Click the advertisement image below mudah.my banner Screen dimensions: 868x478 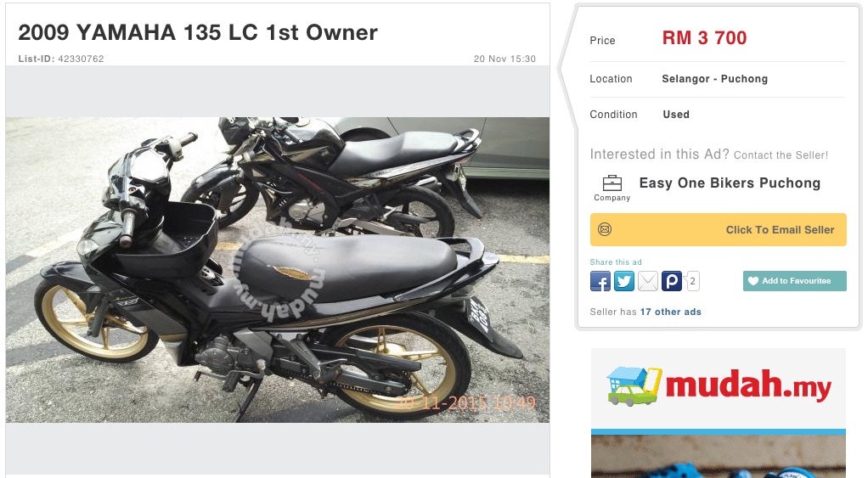718,457
